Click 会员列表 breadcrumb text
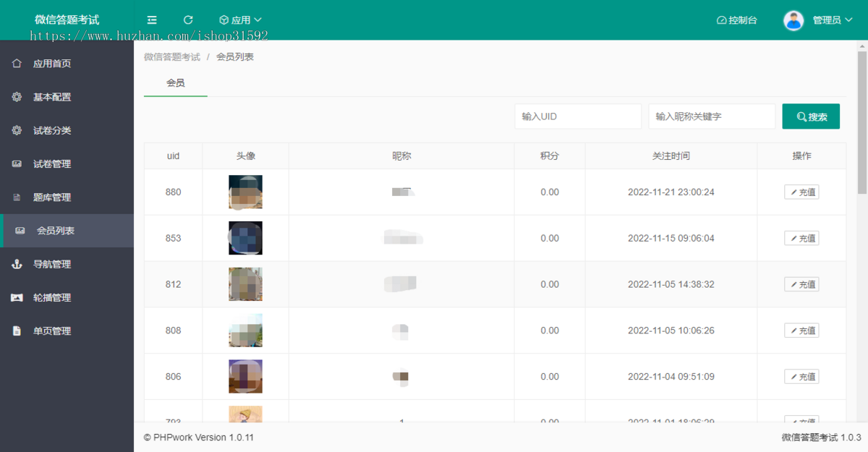Image resolution: width=868 pixels, height=452 pixels. (235, 56)
